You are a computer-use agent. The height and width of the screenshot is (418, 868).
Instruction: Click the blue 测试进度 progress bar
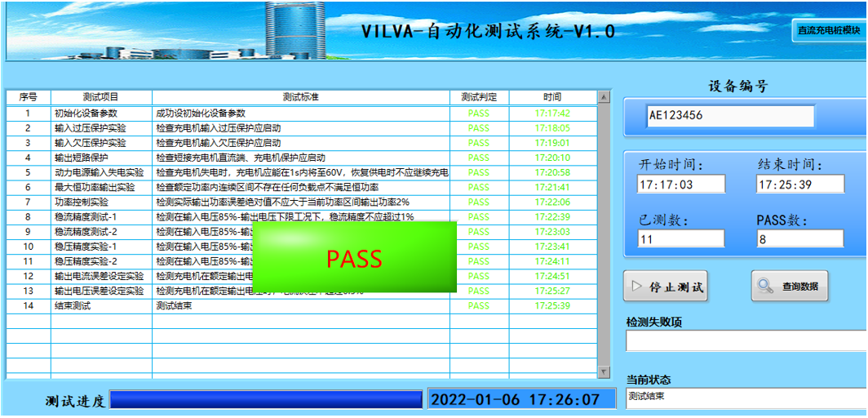tap(266, 399)
